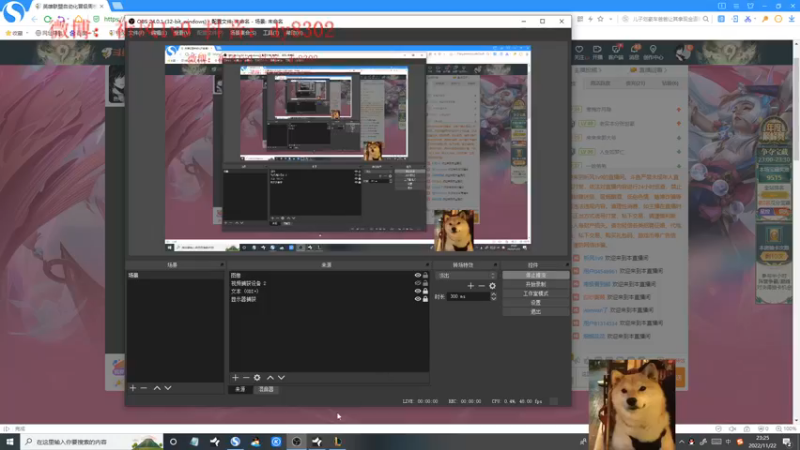Toggle visibility eye of 视频捕获设备 2 source

417,283
